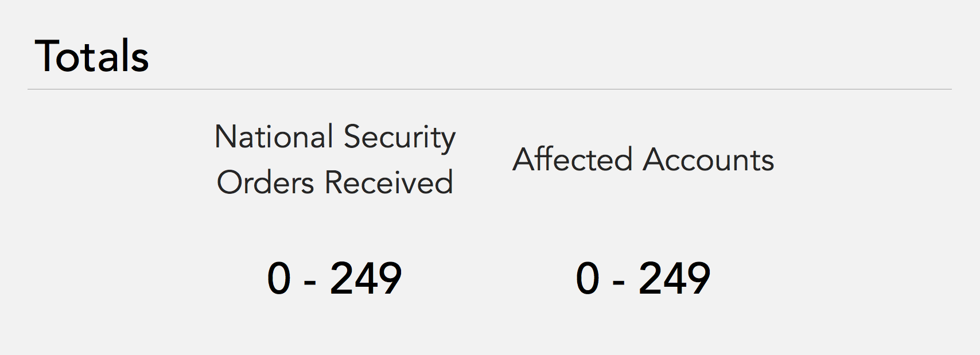
Task: Click the Totals section heading
Action: pyautogui.click(x=92, y=56)
